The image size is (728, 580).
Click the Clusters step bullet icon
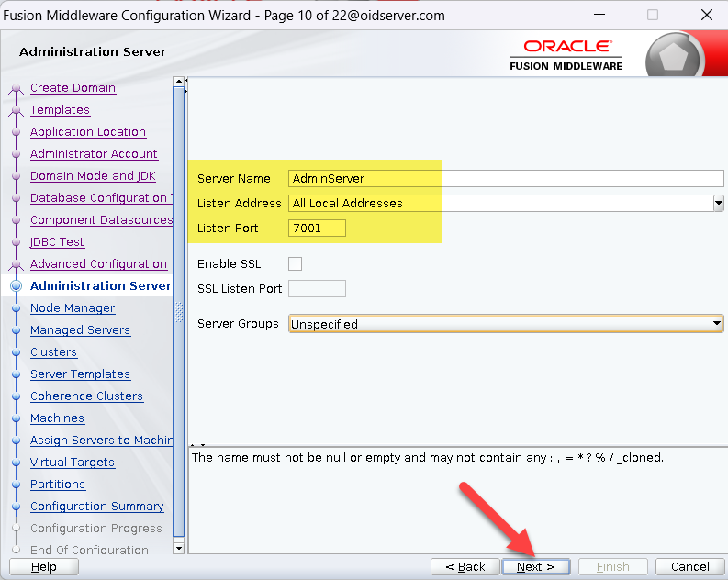(x=17, y=352)
